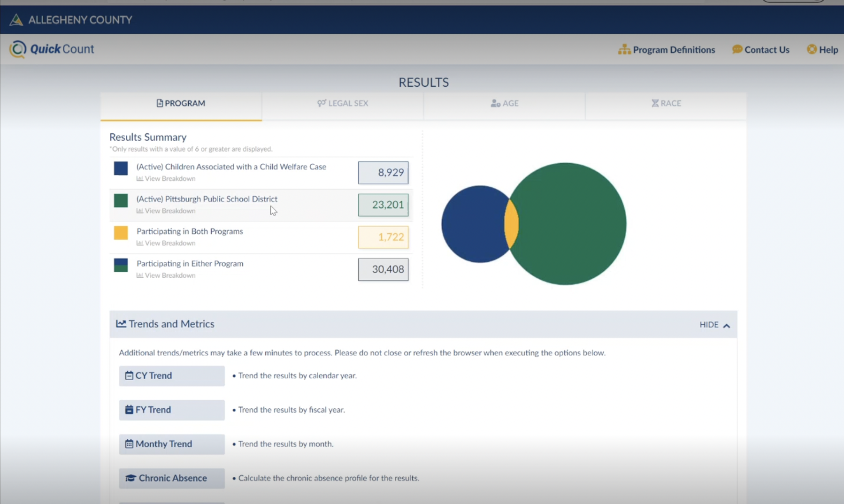844x504 pixels.
Task: Click the QuickCount magnifier logo icon
Action: click(x=18, y=49)
